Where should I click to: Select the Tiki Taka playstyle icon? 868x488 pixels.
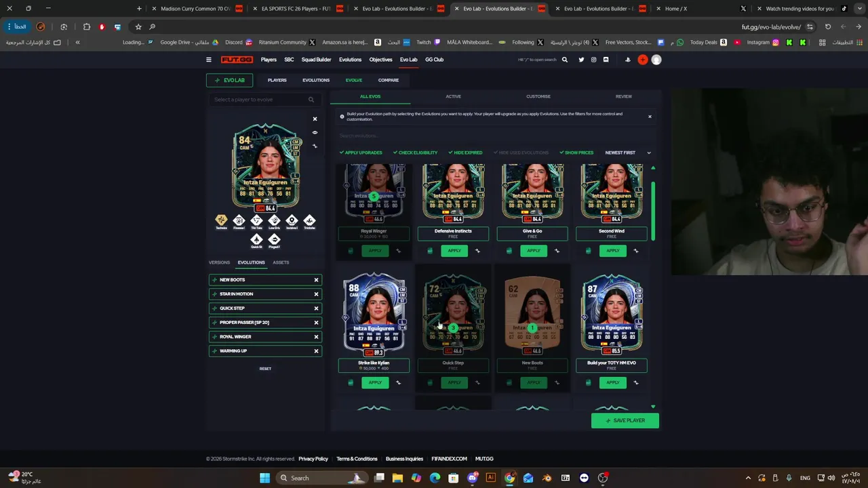tap(256, 220)
